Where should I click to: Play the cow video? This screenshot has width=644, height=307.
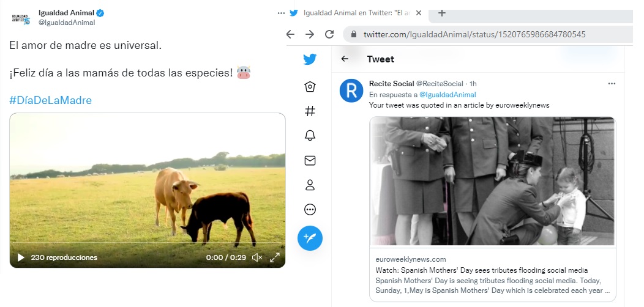pyautogui.click(x=21, y=257)
